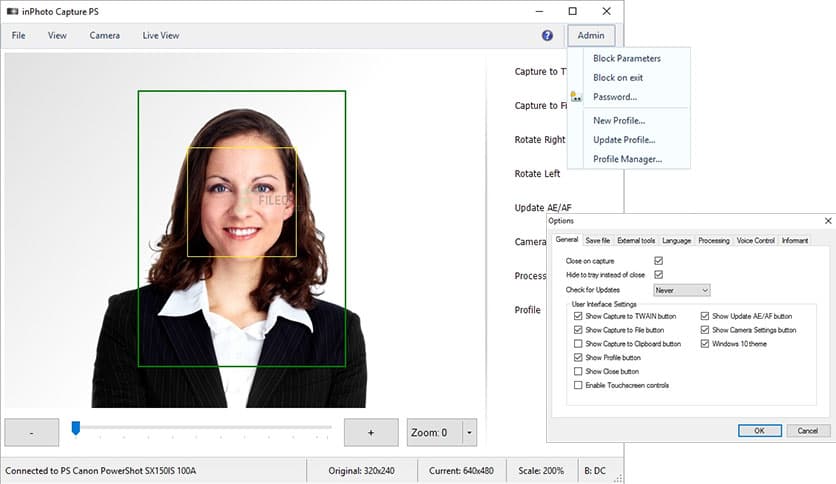Click the plus zoom in button

[371, 432]
